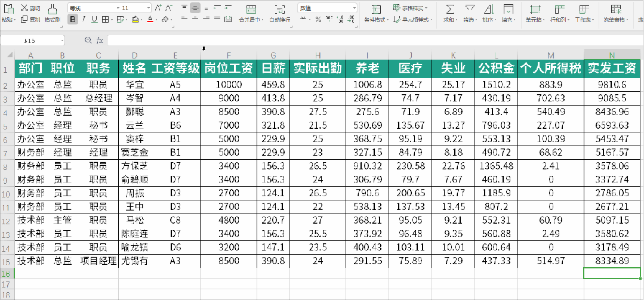Toggle horizontal center alignment

pyautogui.click(x=196, y=19)
